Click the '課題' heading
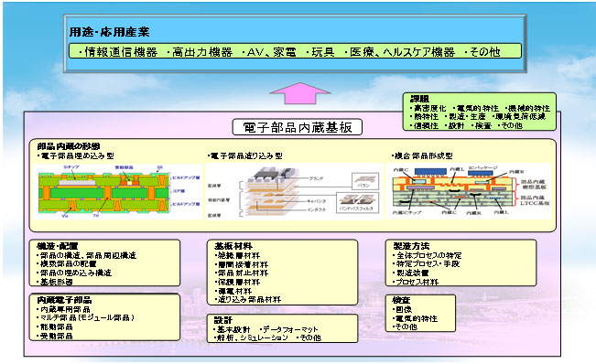The width and height of the screenshot is (596, 364). (419, 100)
